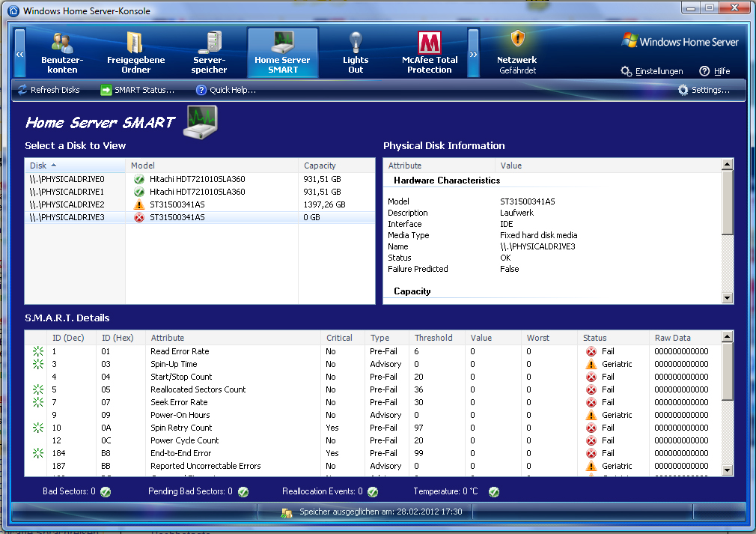Click the Fail icon for Power Cycle Count
Screen dimensions: 756x534
click(x=591, y=440)
